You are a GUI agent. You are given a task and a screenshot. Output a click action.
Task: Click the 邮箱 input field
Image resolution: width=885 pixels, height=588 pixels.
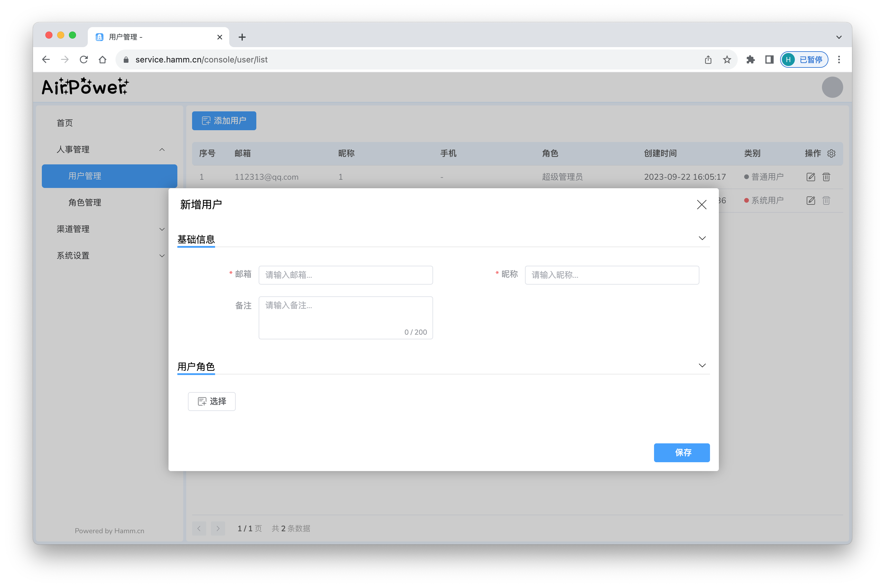point(345,275)
